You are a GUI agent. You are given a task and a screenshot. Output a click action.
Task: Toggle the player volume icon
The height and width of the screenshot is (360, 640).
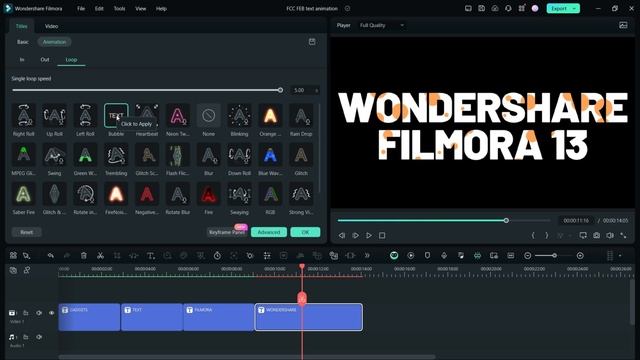(x=610, y=236)
